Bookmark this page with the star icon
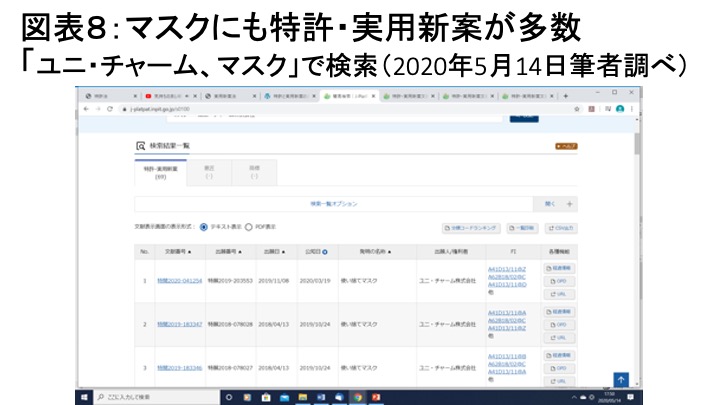The image size is (720, 405). (577, 109)
